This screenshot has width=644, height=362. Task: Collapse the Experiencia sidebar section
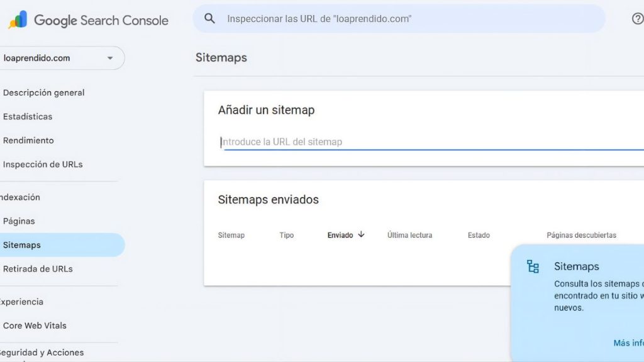pyautogui.click(x=21, y=302)
